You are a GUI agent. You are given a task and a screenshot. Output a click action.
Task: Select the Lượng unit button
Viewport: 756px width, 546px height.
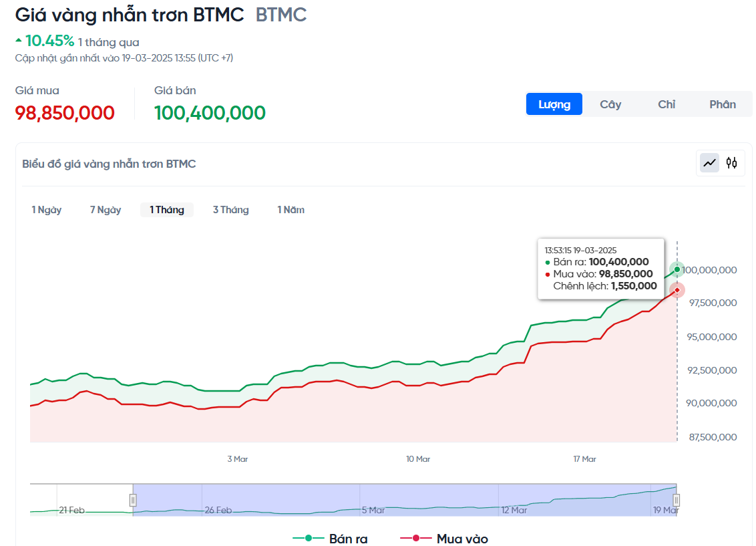554,104
